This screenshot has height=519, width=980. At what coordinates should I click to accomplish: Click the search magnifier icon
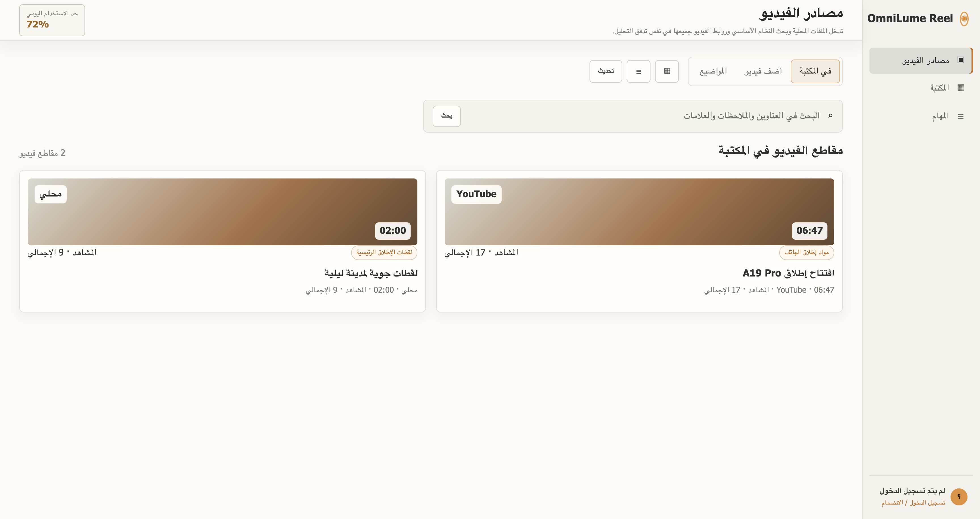[x=830, y=116]
